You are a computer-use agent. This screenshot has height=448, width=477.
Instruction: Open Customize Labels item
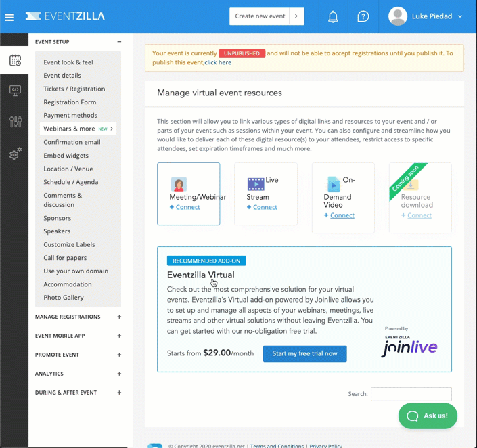point(69,245)
